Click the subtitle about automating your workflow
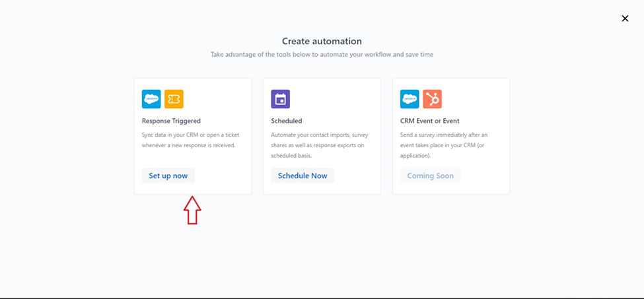The width and height of the screenshot is (644, 299). 322,54
